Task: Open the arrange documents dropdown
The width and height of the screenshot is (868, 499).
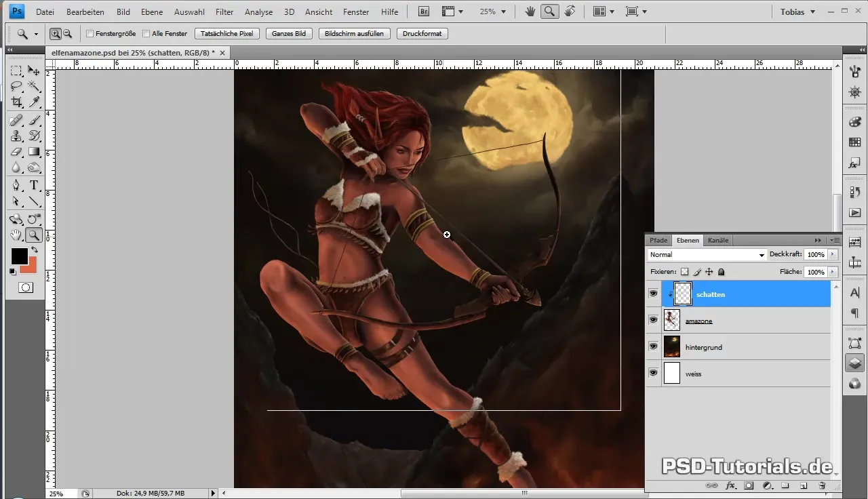Action: click(603, 12)
